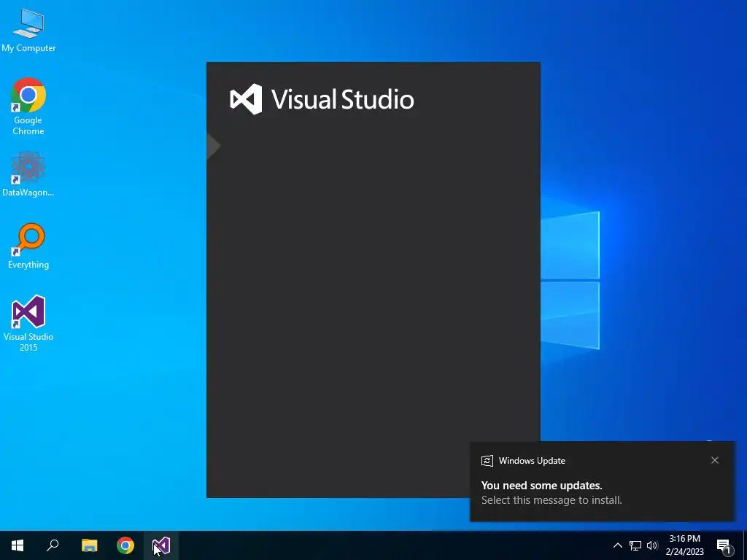Image resolution: width=747 pixels, height=560 pixels.
Task: Select the 'You need some updates' message
Action: pyautogui.click(x=542, y=485)
